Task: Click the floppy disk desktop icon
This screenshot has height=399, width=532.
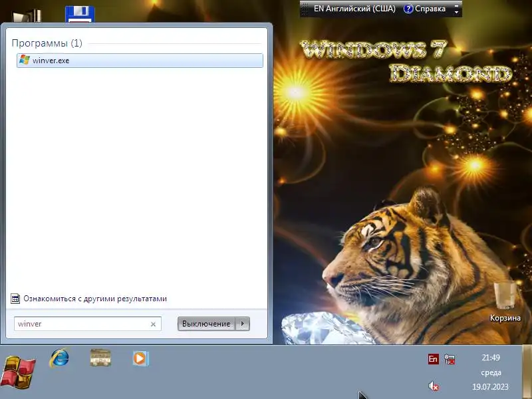Action: point(80,14)
